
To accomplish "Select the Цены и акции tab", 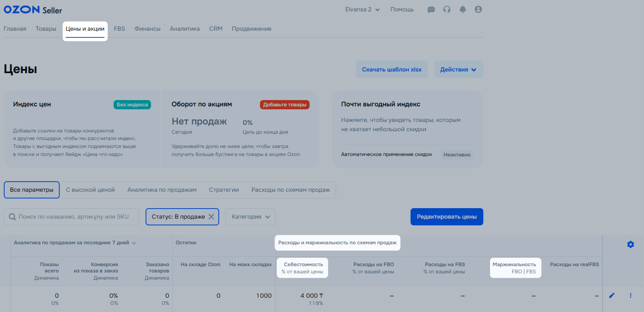I will coord(85,29).
